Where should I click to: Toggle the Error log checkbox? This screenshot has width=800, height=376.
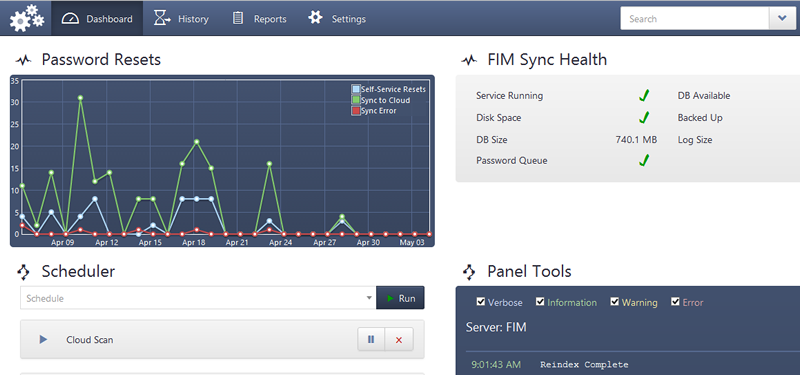(676, 302)
